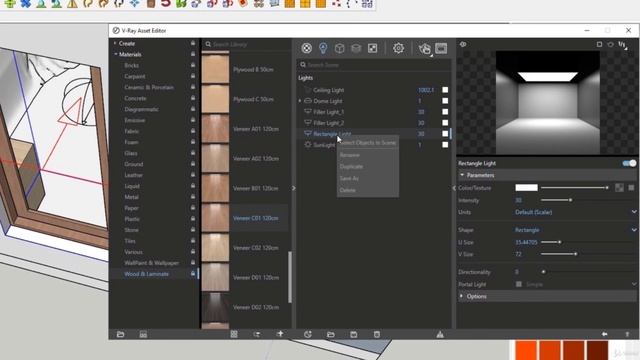The width and height of the screenshot is (640, 360).
Task: Select the Glass material category
Action: pos(131,153)
